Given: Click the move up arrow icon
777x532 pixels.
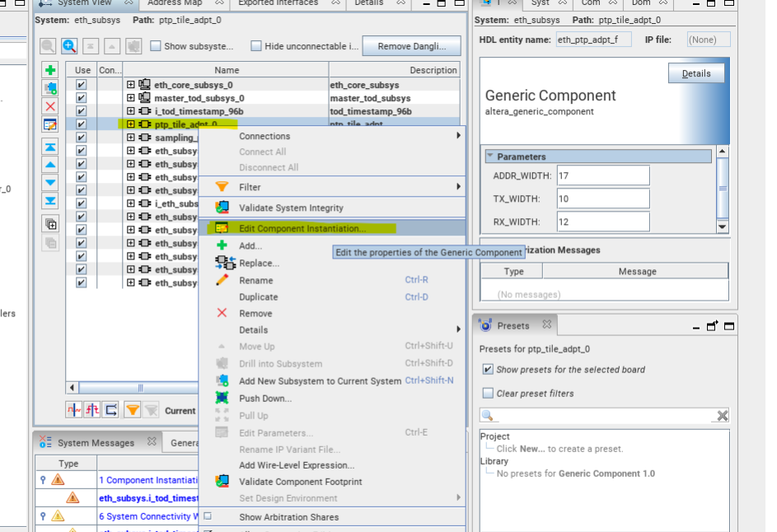Looking at the screenshot, I should pos(50,165).
